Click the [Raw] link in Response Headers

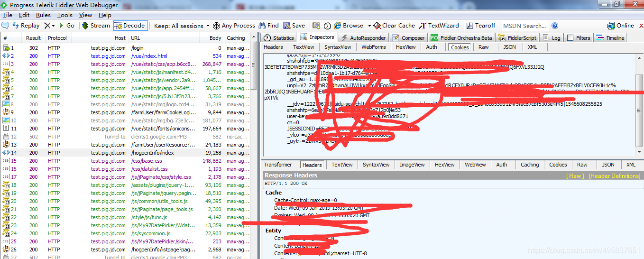pyautogui.click(x=575, y=176)
